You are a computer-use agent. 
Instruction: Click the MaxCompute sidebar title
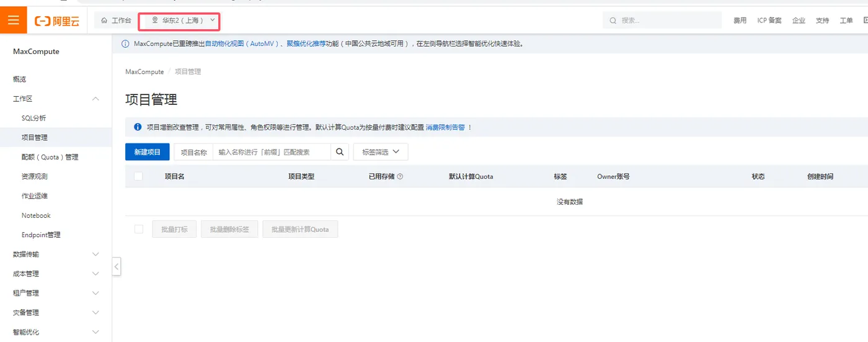(36, 52)
